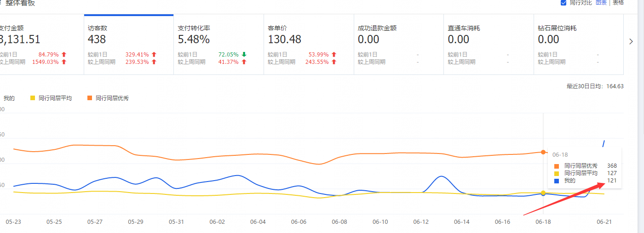This screenshot has height=233, width=644.
Task: Click the yellow 同行同层平均 legend swatch
Action: tap(32, 98)
